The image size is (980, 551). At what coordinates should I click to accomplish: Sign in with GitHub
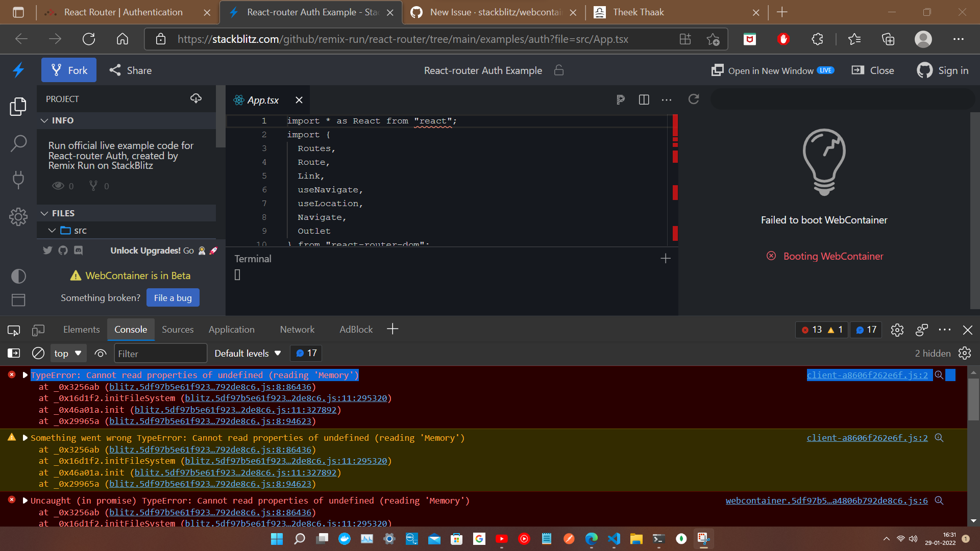[x=942, y=70]
